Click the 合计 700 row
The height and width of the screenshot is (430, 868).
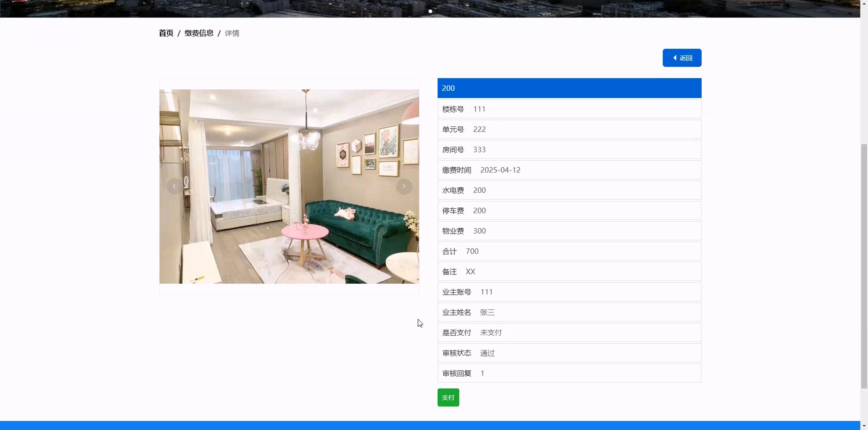pyautogui.click(x=569, y=251)
